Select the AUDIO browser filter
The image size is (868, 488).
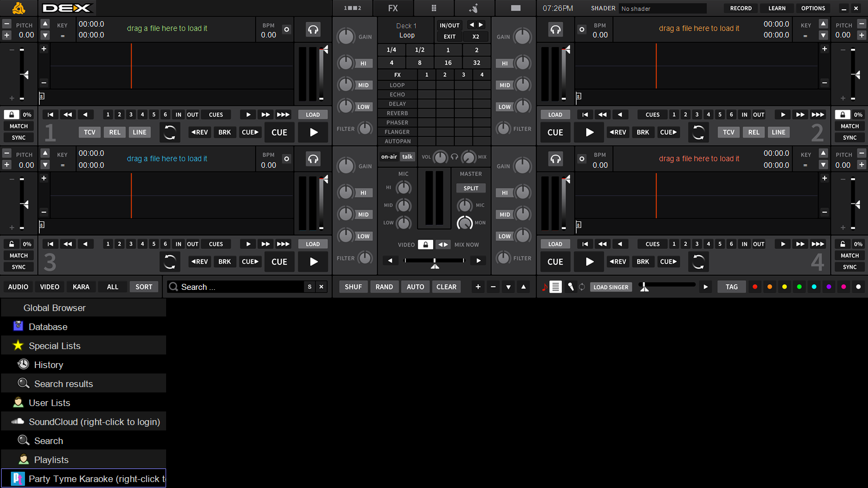pos(18,287)
